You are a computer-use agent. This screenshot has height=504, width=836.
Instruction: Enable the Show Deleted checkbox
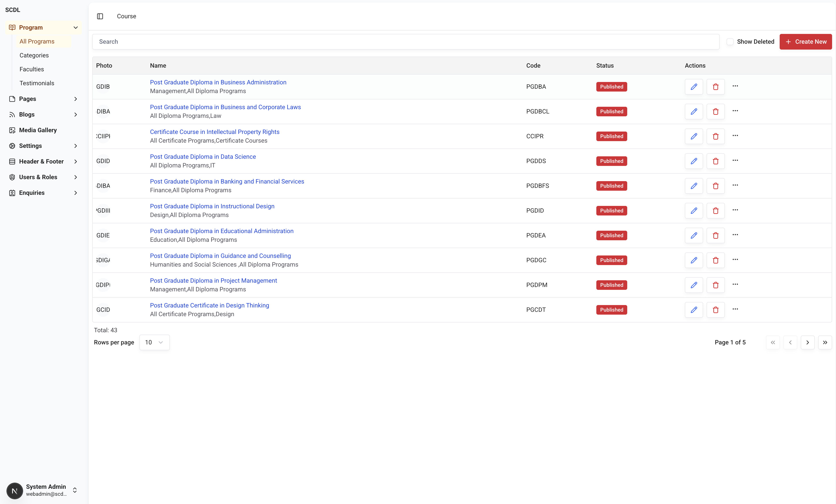pos(730,42)
